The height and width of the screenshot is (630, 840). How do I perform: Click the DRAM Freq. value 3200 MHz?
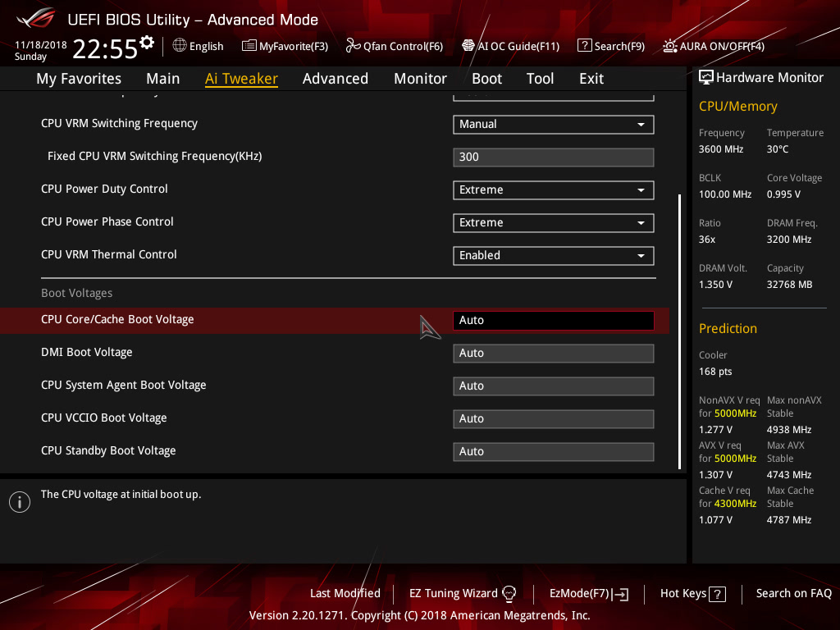[788, 240]
